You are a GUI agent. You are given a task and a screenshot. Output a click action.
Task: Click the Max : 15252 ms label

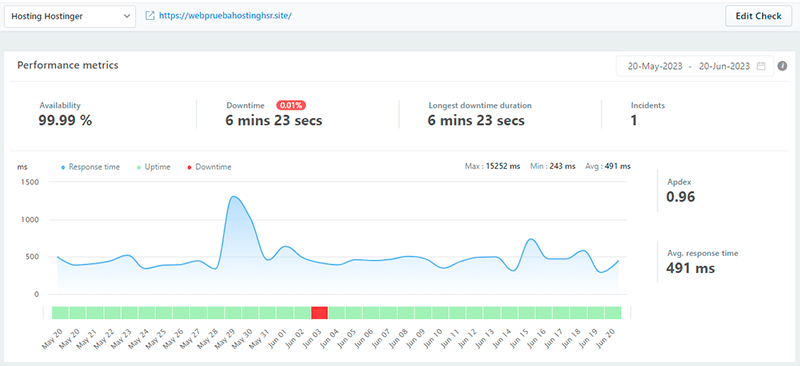pos(492,166)
